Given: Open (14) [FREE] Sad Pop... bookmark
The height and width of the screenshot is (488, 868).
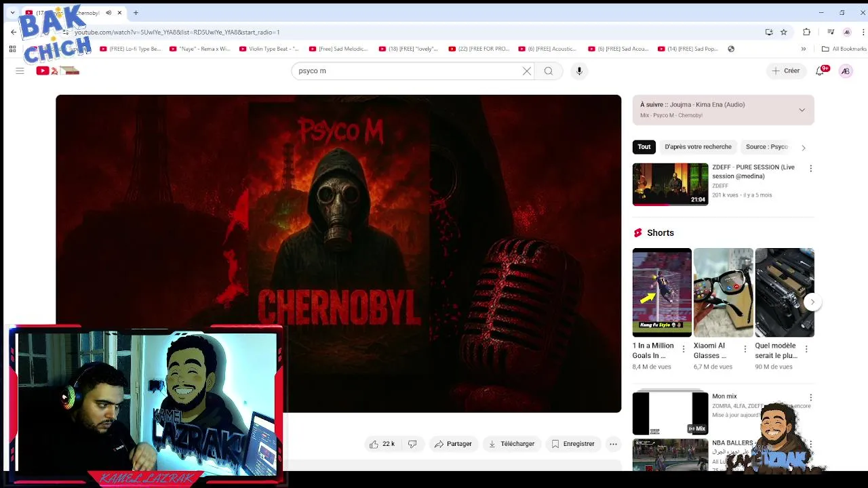Looking at the screenshot, I should click(688, 49).
